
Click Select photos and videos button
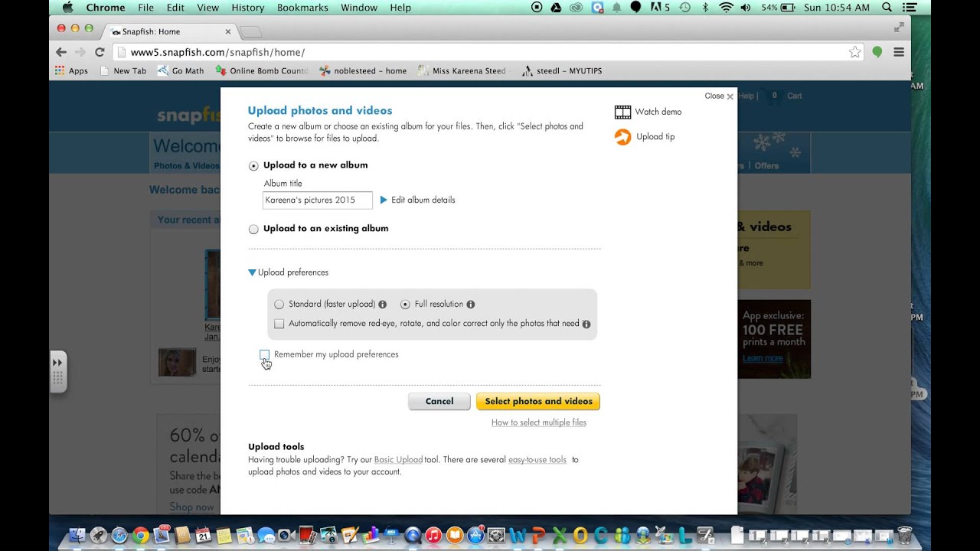tap(538, 401)
